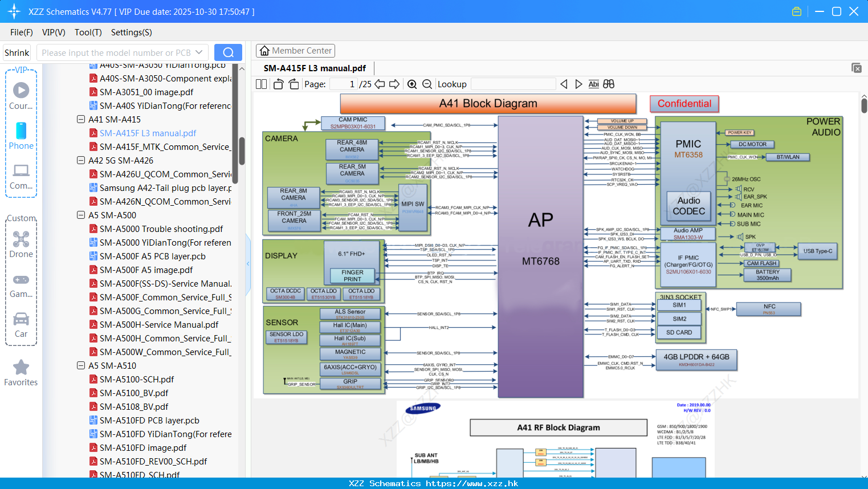This screenshot has width=868, height=489.
Task: Open SM-A510FD PCB layer.pcb
Action: pyautogui.click(x=149, y=421)
